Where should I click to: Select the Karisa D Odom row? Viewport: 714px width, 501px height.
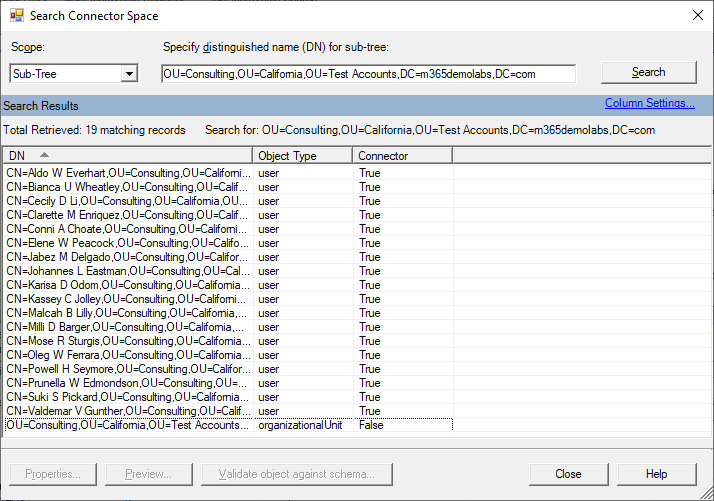click(x=128, y=285)
